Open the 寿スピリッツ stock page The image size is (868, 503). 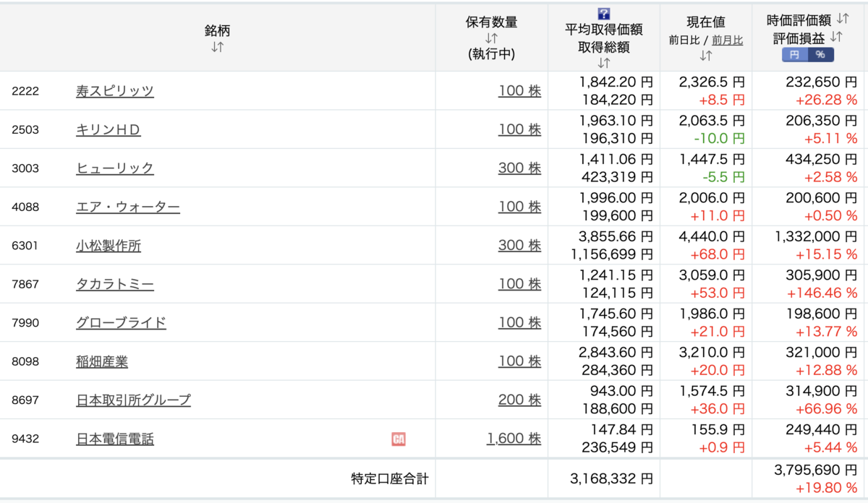pyautogui.click(x=115, y=91)
